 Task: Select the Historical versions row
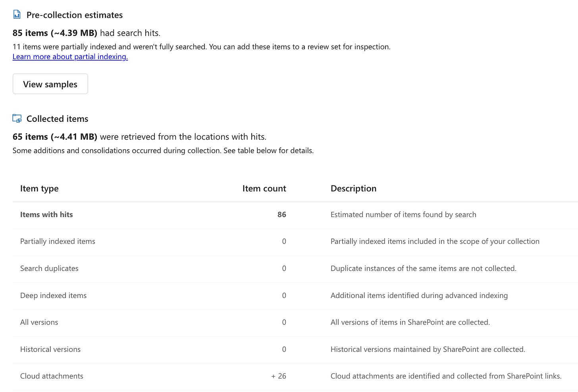pyautogui.click(x=50, y=349)
